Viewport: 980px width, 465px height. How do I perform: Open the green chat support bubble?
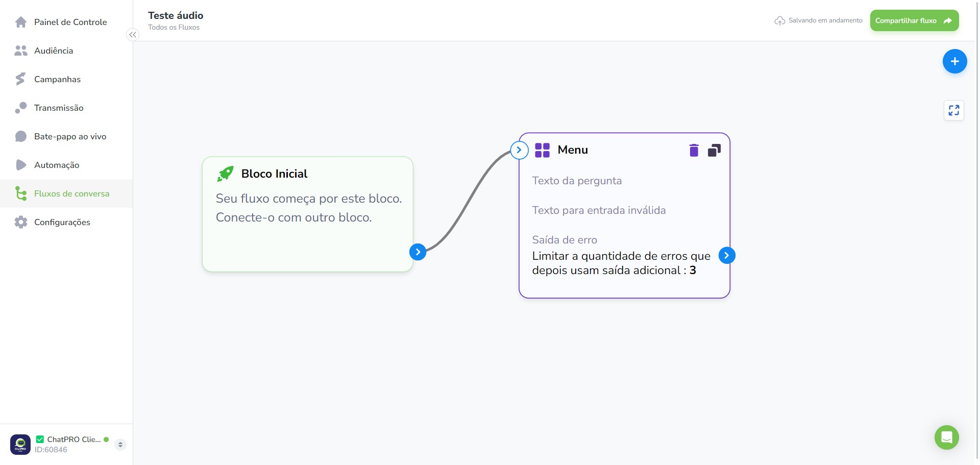click(x=946, y=437)
